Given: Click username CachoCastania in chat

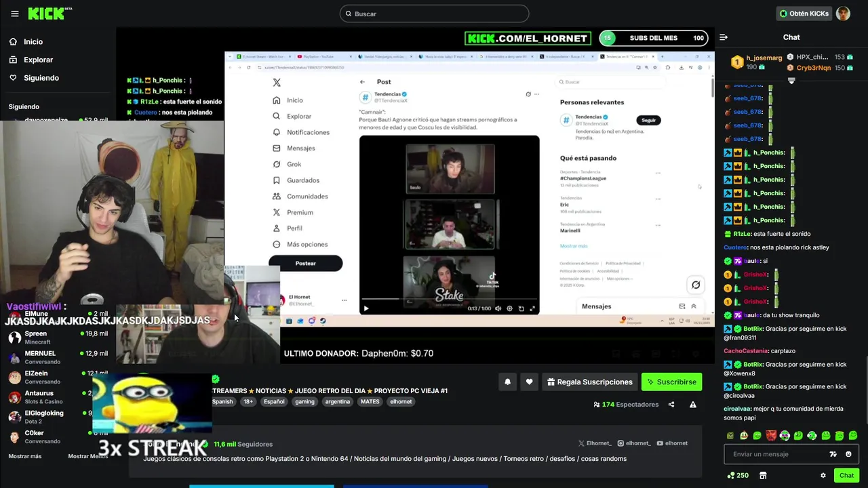Looking at the screenshot, I should [746, 351].
